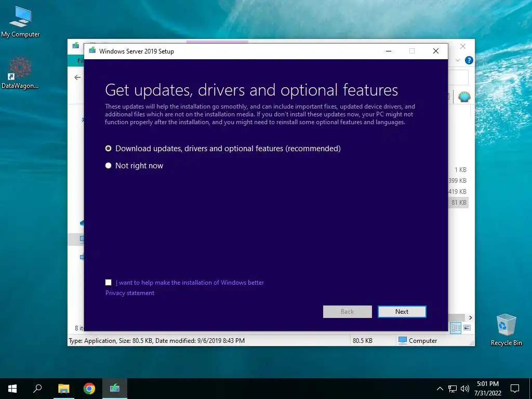Screen dimensions: 532x399
Task: Close the File Explorer window behind
Action: (x=463, y=46)
